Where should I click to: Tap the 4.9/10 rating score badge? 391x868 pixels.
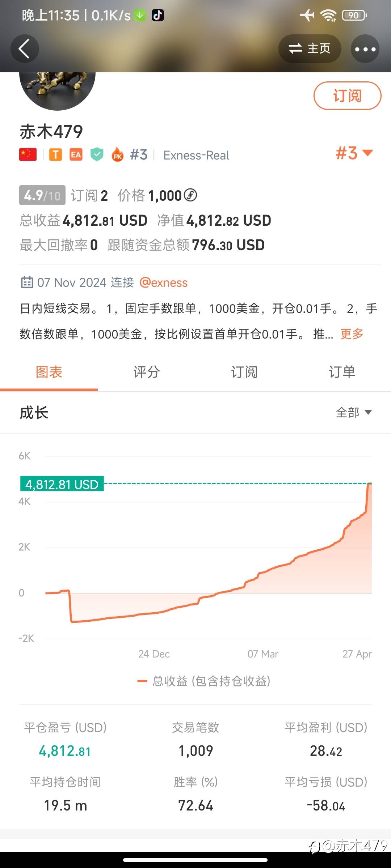coord(42,195)
